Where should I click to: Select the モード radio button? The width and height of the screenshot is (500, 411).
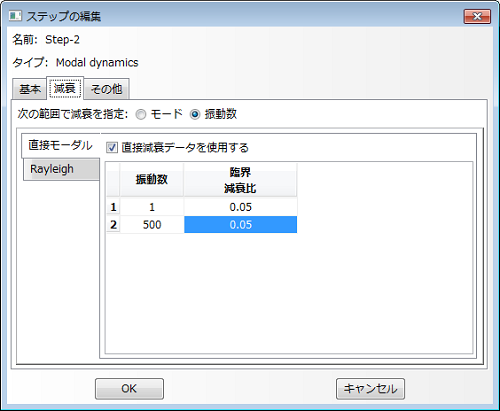pos(141,115)
